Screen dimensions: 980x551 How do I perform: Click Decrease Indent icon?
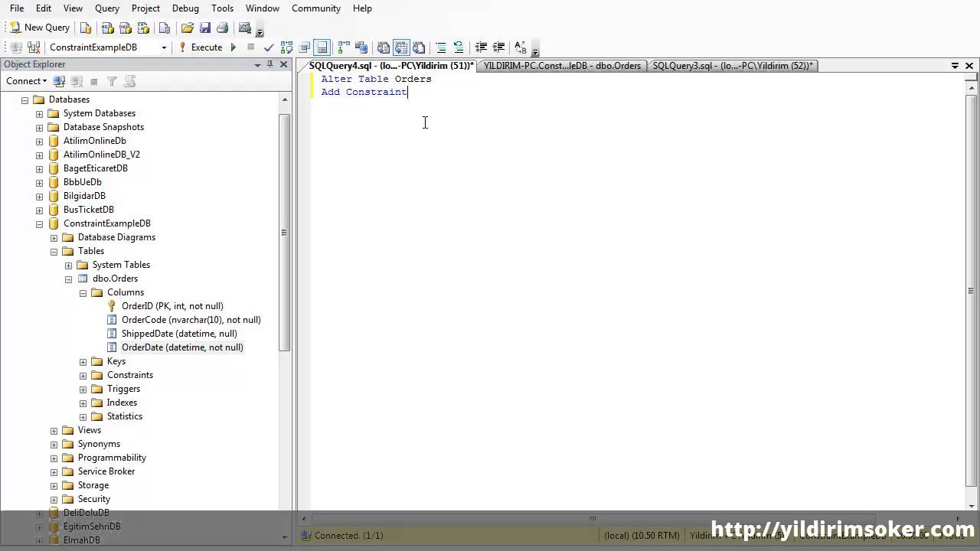pyautogui.click(x=481, y=47)
